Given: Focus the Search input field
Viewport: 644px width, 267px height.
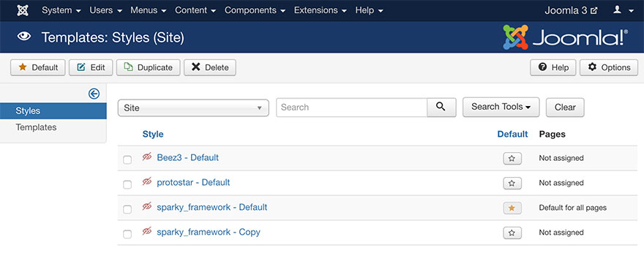Looking at the screenshot, I should [351, 108].
